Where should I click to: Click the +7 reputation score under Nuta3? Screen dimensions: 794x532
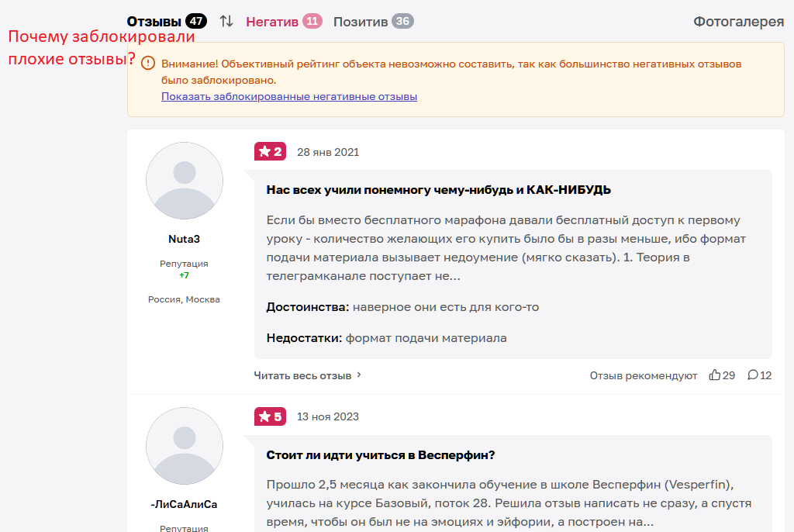pyautogui.click(x=184, y=275)
